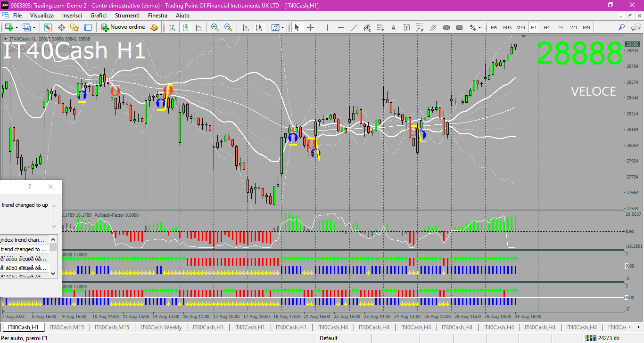This screenshot has height=343, width=644.
Task: Expand the New Chart dropdown arrow
Action: [x=17, y=27]
